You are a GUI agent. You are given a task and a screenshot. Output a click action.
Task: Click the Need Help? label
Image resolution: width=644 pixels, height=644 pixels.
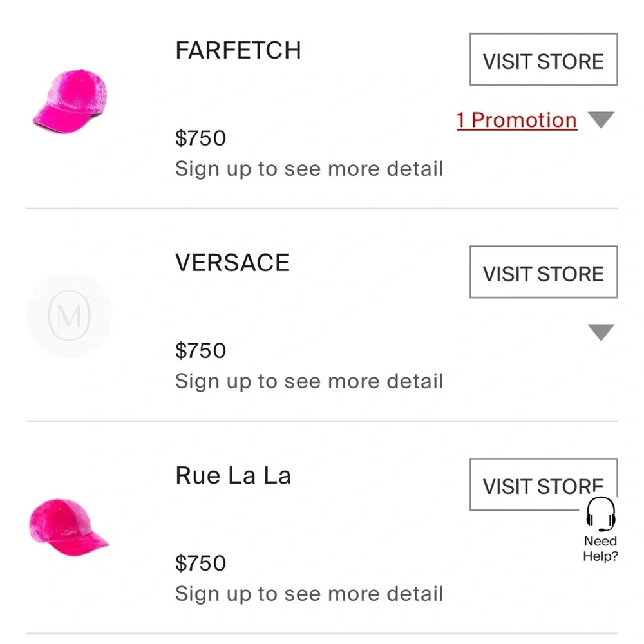tap(600, 549)
